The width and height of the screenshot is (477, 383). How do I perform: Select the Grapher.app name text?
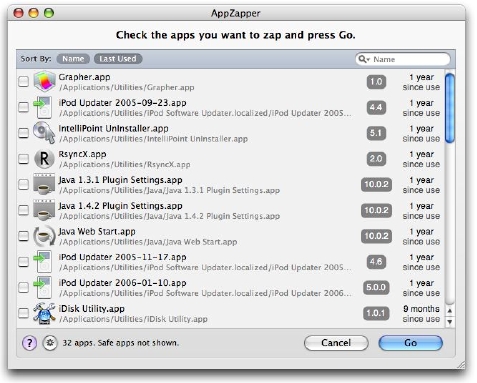84,77
